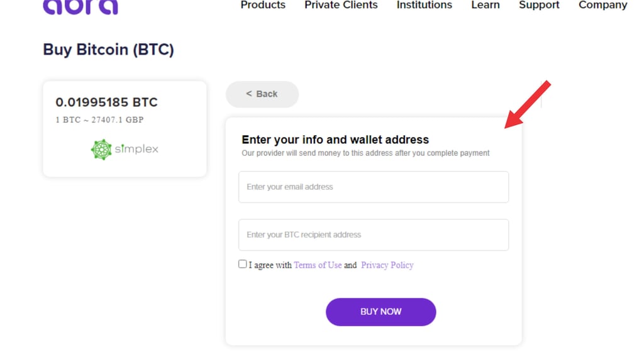
Task: Click the 0.01995185 BTC amount
Action: (x=106, y=102)
